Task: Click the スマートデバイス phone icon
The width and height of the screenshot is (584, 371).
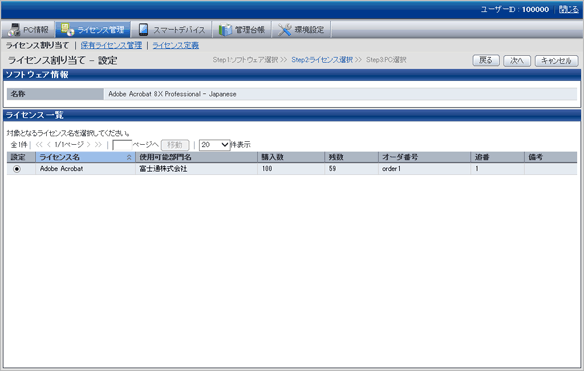Action: (x=143, y=29)
